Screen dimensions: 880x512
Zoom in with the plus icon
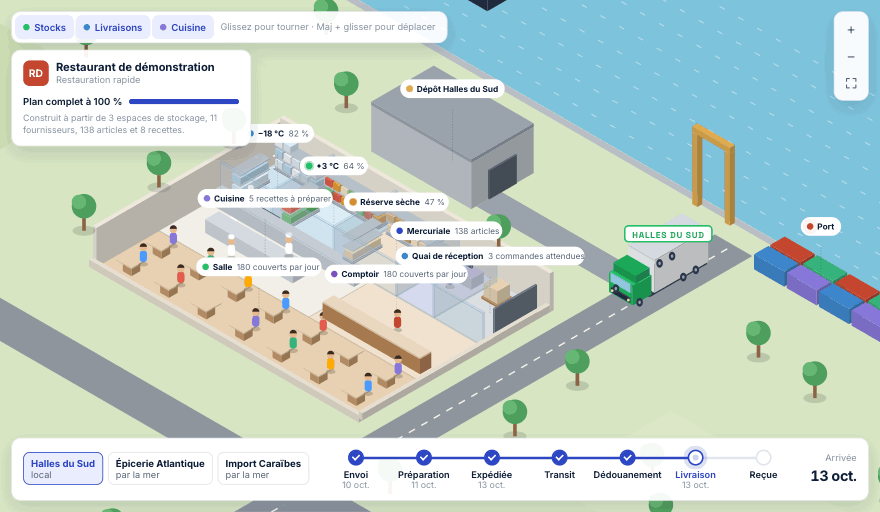[x=851, y=30]
